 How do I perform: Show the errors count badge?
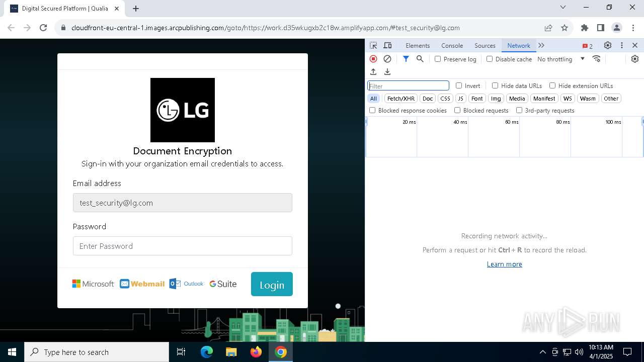point(588,46)
